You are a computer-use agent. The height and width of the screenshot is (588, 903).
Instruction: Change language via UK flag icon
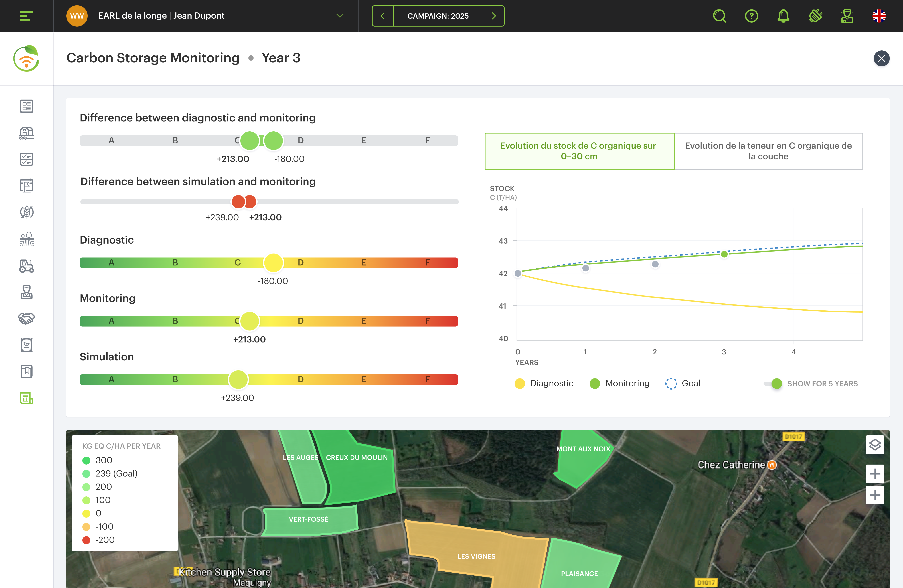click(x=879, y=16)
